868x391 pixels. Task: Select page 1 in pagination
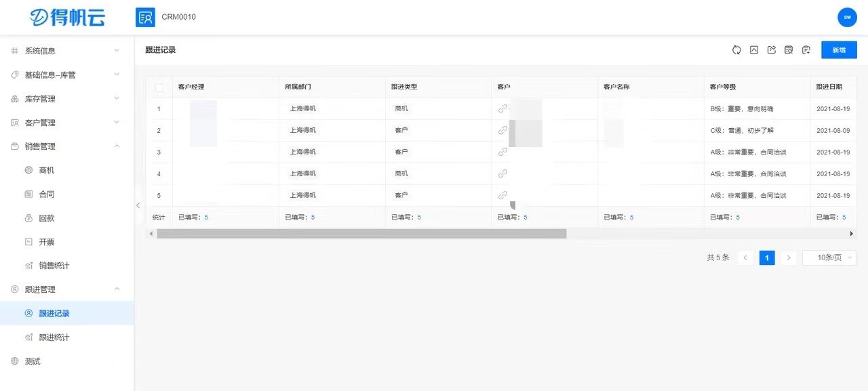[767, 258]
